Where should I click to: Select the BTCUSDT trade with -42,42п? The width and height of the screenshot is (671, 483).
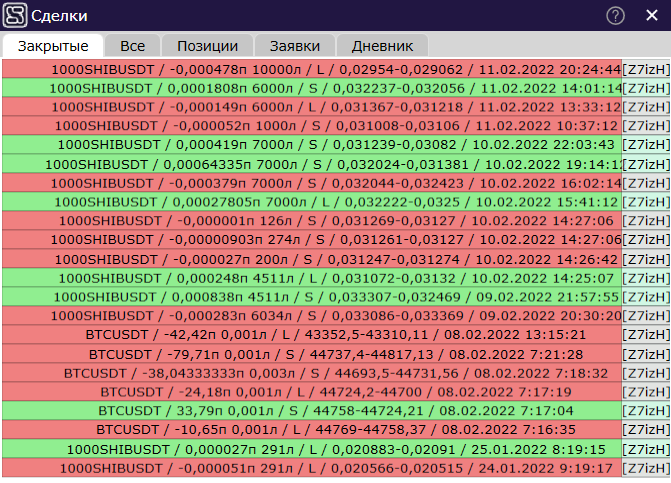point(312,334)
